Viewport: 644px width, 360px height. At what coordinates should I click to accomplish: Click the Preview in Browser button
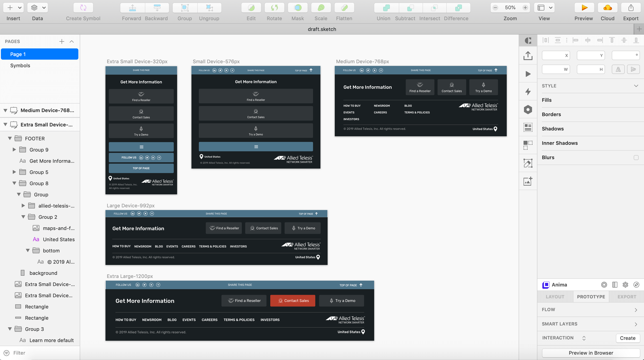(590, 353)
